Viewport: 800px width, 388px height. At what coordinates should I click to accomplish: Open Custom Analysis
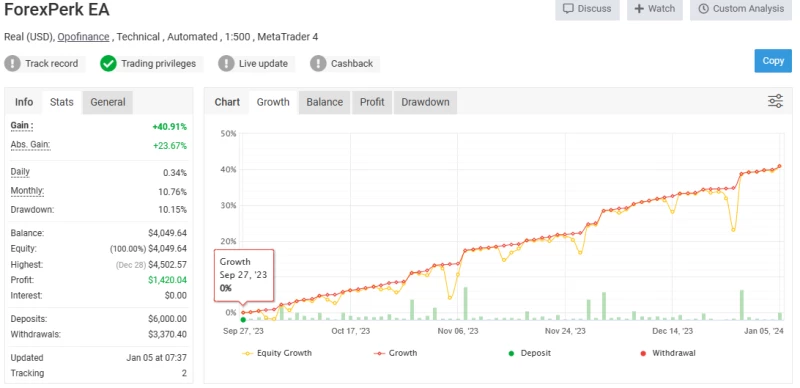tap(741, 9)
